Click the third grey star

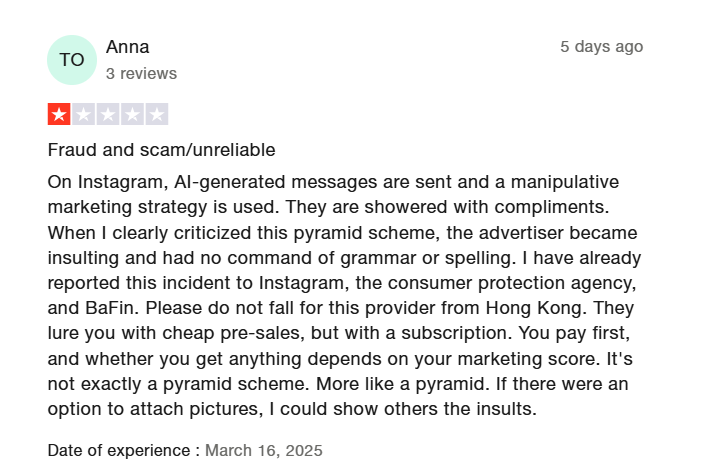108,114
